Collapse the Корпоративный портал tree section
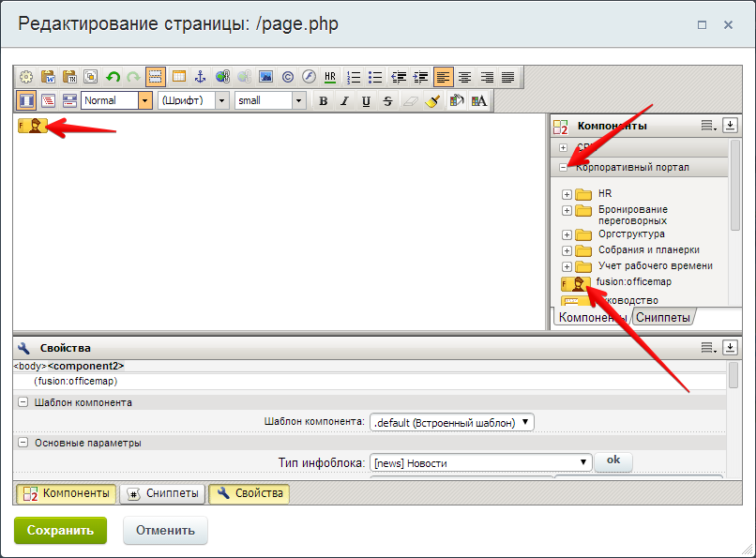The width and height of the screenshot is (756, 558). point(563,168)
